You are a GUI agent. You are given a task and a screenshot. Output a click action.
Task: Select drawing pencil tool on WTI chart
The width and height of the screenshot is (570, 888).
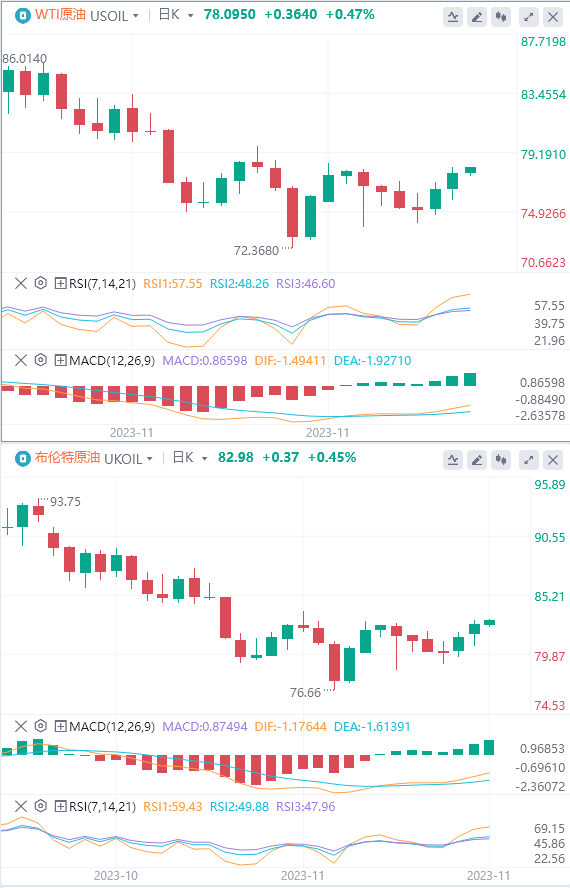[x=478, y=17]
